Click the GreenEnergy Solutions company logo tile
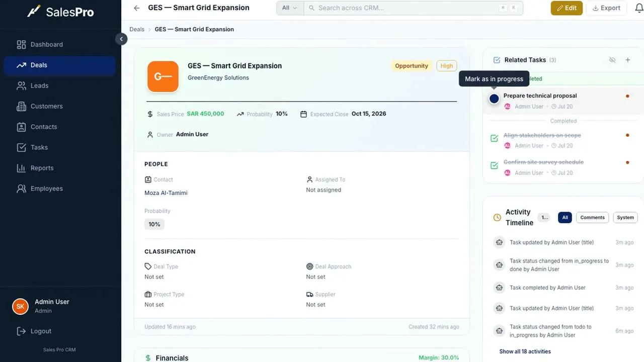The height and width of the screenshot is (362, 644). click(163, 76)
